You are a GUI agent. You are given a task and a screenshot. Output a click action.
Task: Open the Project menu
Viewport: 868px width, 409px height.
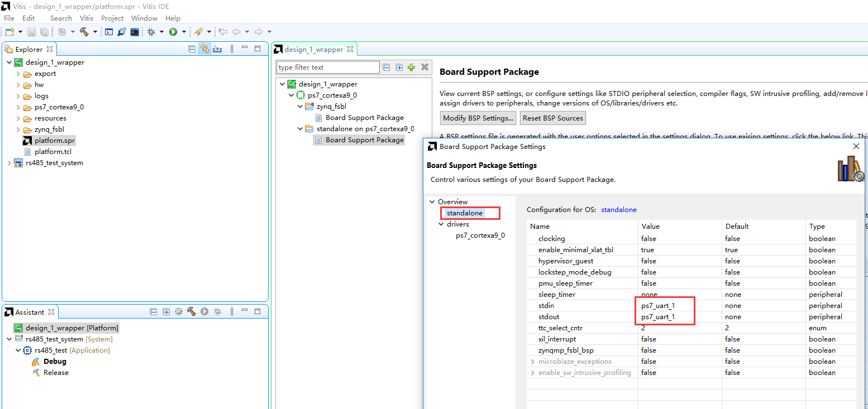tap(112, 18)
